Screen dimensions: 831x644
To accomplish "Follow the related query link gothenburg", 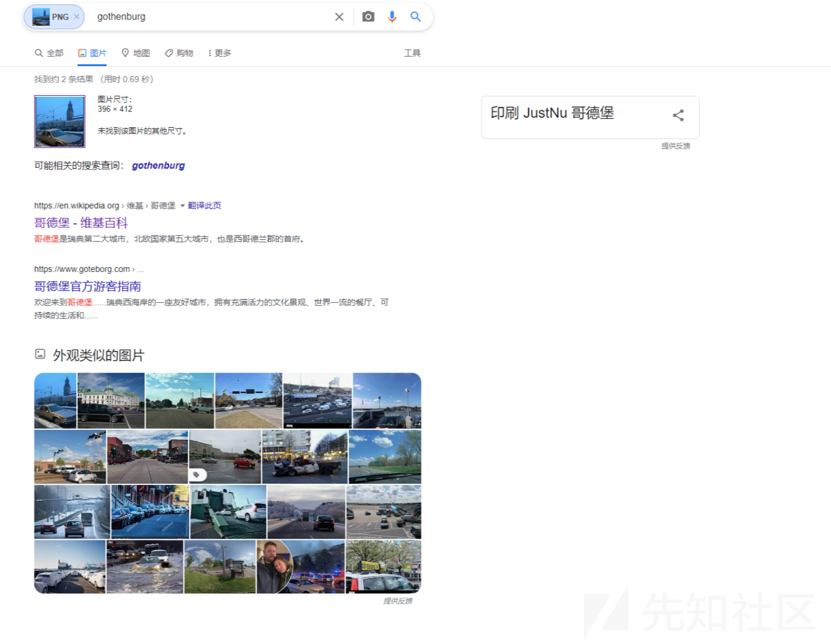I will [x=159, y=165].
